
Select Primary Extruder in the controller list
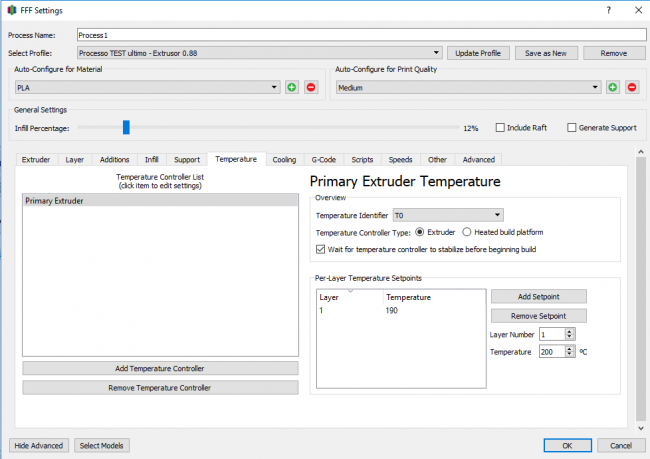pyautogui.click(x=160, y=201)
